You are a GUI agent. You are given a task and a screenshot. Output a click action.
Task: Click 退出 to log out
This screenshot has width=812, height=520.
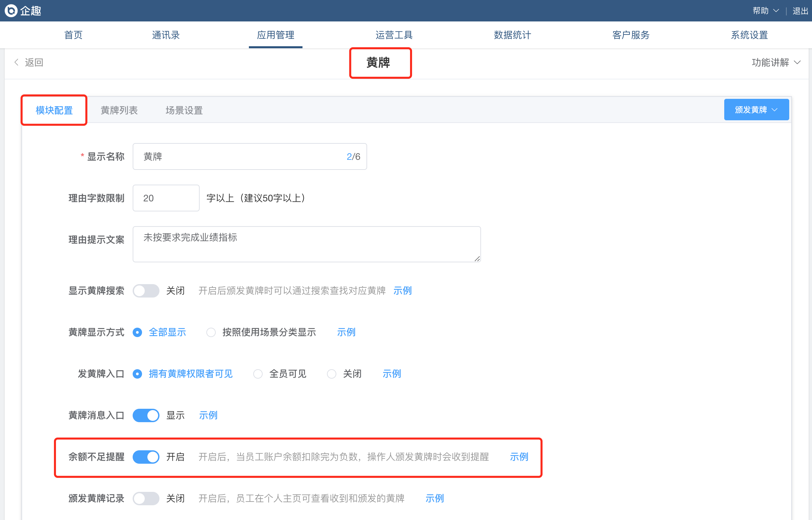[x=800, y=11]
